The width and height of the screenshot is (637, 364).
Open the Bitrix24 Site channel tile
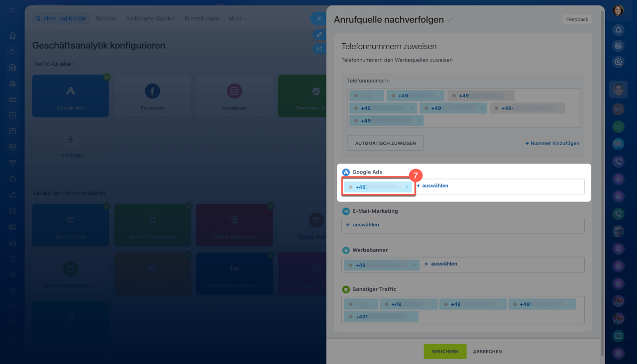tap(71, 225)
